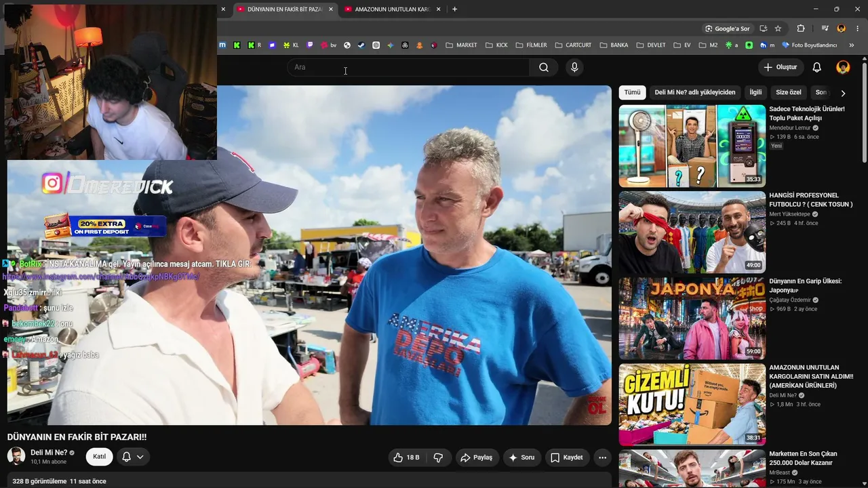Select the İlgili filter chip
868x488 pixels.
(x=755, y=92)
